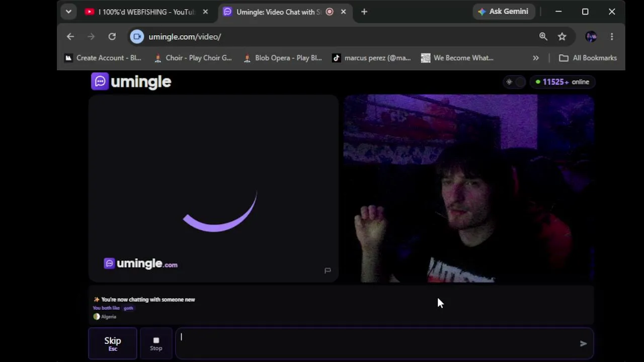
Task: Go back to the previous page
Action: (x=70, y=36)
